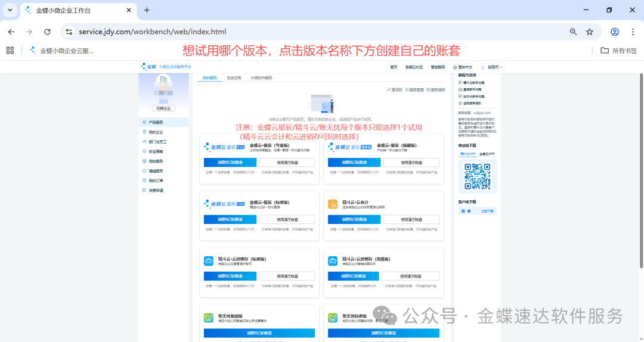Switch to the 外部协作服务 tab

pyautogui.click(x=261, y=77)
